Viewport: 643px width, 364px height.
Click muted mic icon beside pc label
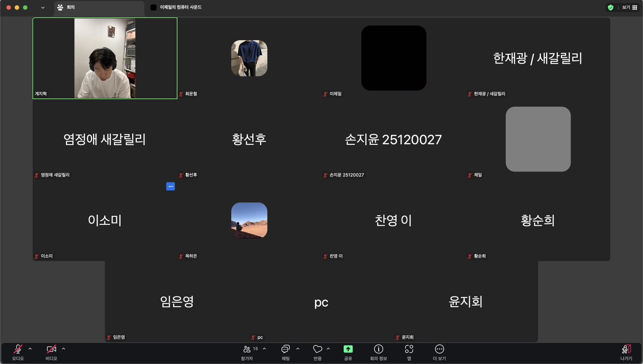click(x=253, y=338)
